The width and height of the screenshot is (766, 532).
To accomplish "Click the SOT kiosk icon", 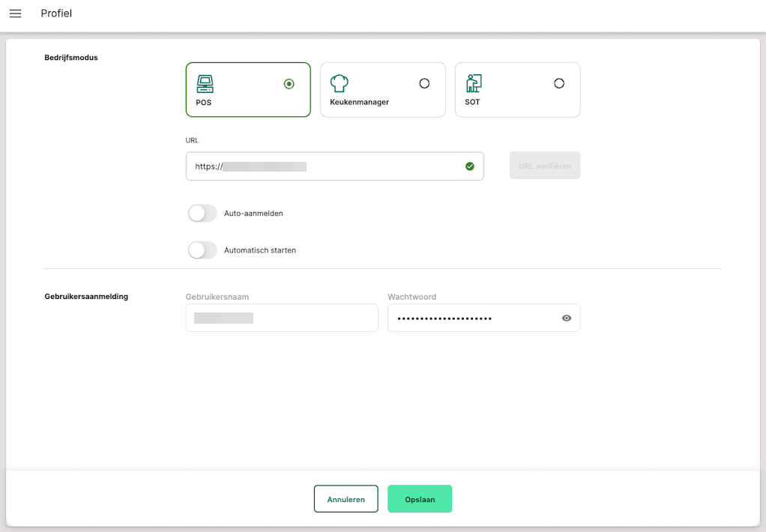I will [474, 83].
